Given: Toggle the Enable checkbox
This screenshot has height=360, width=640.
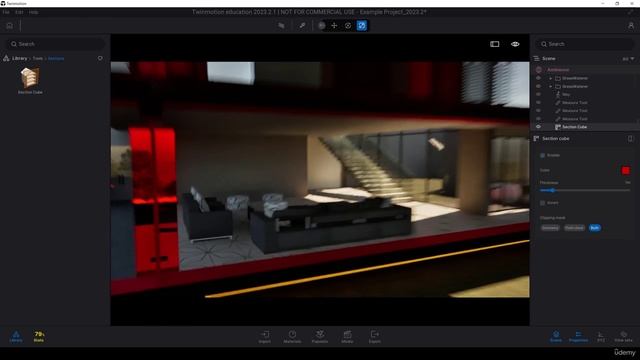Looking at the screenshot, I should tap(542, 155).
